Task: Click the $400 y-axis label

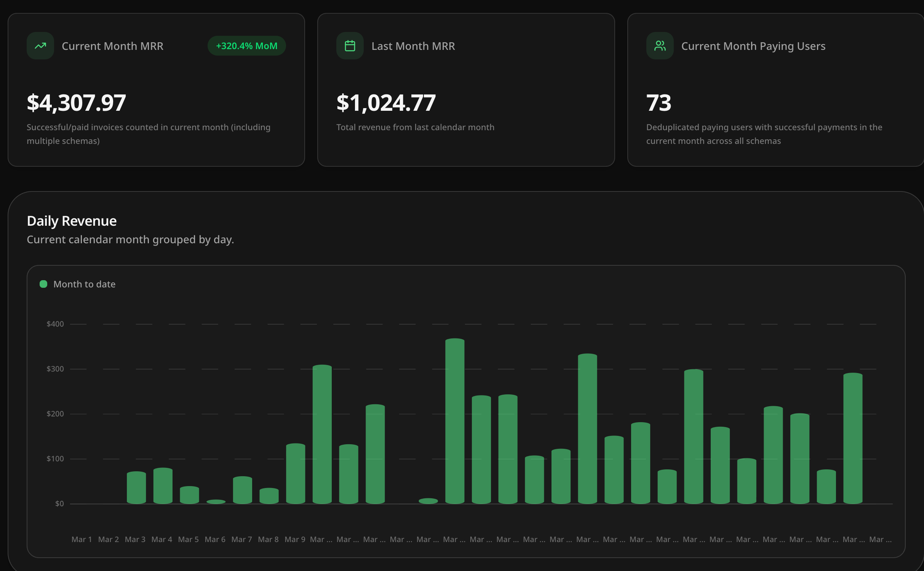Action: pos(55,324)
